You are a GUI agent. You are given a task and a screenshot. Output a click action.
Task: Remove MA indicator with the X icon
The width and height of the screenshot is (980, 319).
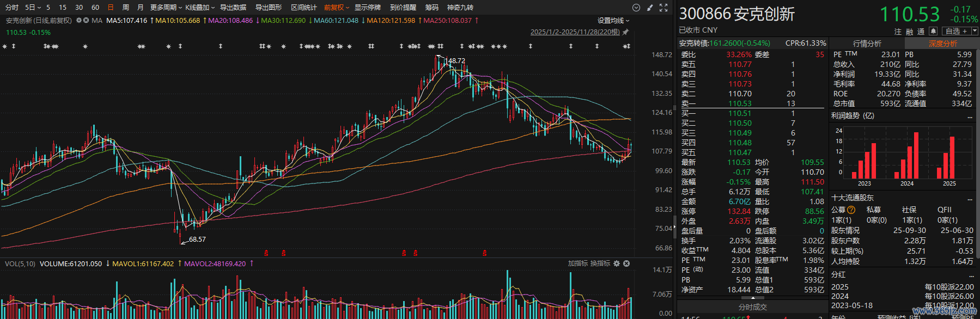coord(86,21)
